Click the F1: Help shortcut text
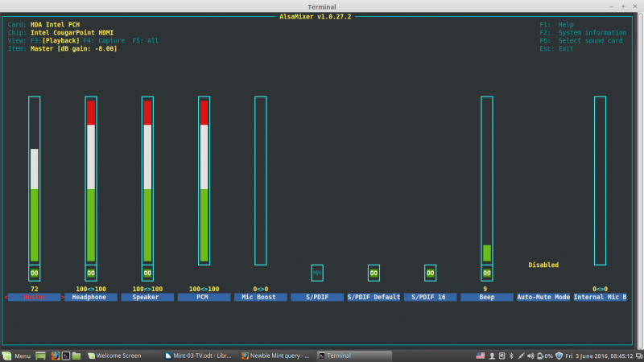 click(556, 25)
